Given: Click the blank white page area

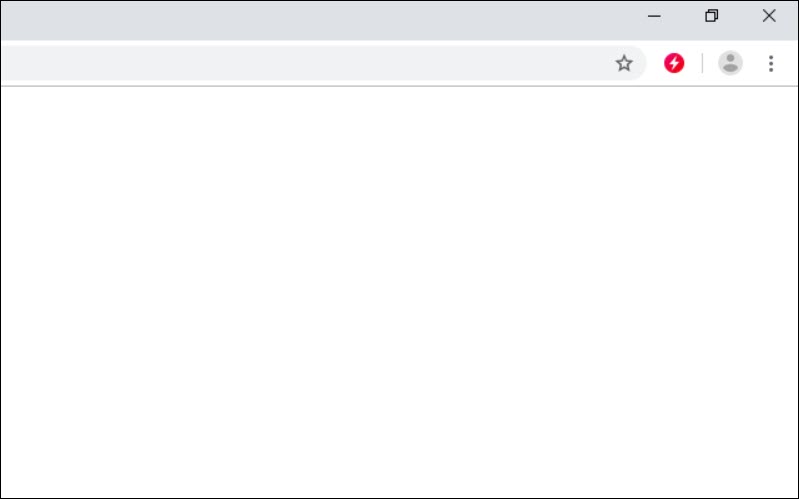Looking at the screenshot, I should click(x=400, y=290).
